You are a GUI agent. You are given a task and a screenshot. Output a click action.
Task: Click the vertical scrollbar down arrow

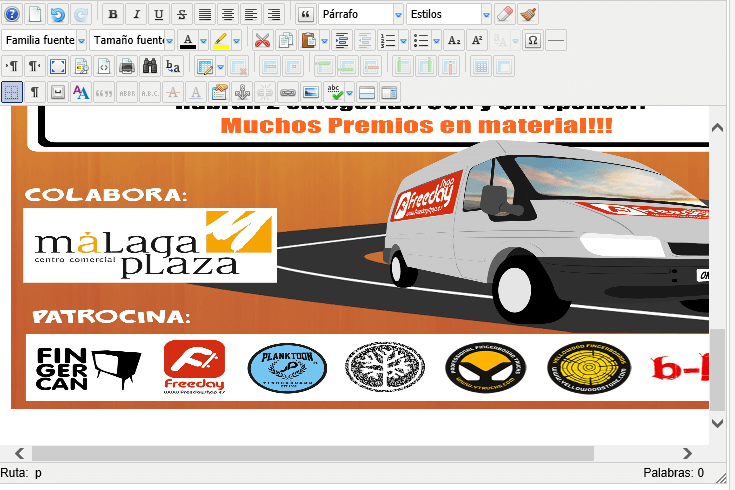click(718, 423)
